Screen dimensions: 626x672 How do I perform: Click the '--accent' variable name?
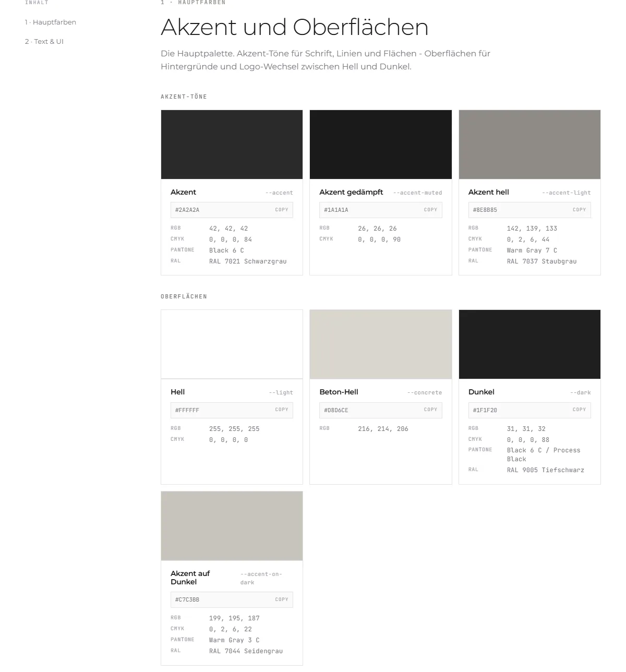(x=279, y=193)
